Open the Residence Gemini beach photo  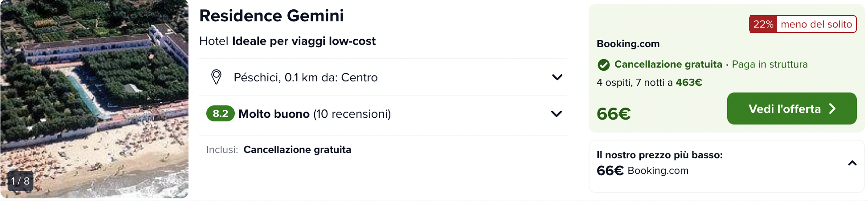click(94, 98)
